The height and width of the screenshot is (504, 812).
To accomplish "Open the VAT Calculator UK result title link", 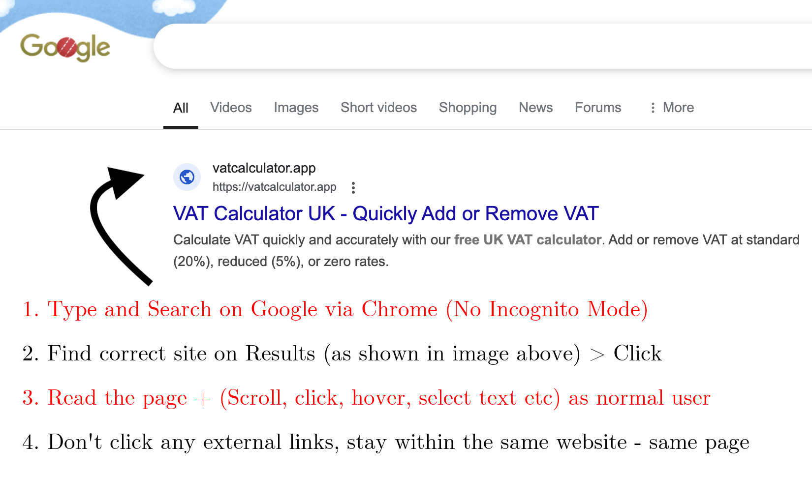I will click(x=386, y=214).
